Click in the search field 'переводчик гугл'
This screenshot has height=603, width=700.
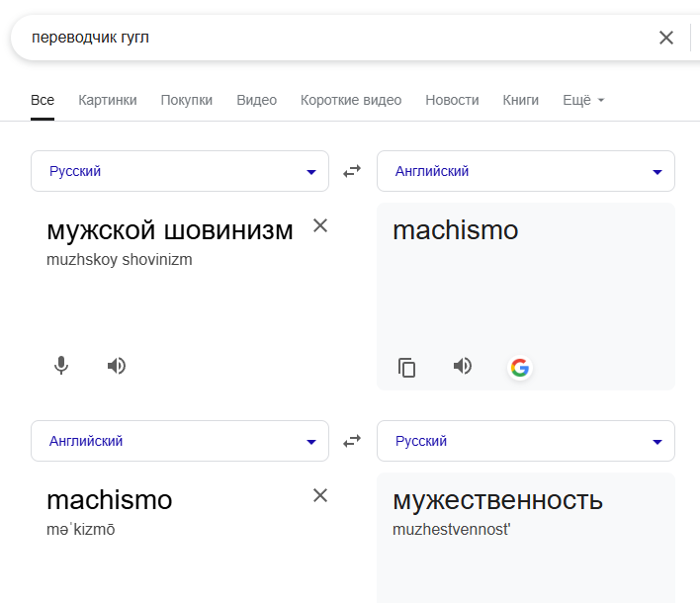tap(330, 38)
